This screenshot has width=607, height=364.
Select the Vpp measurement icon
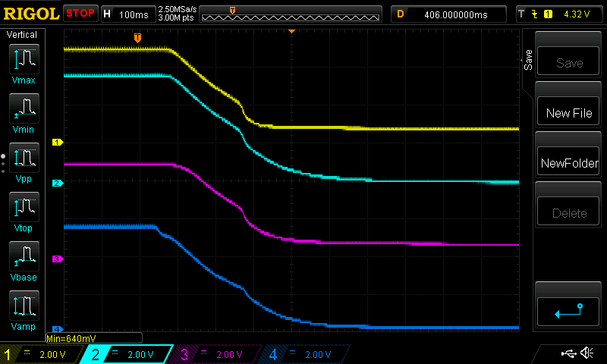click(24, 158)
